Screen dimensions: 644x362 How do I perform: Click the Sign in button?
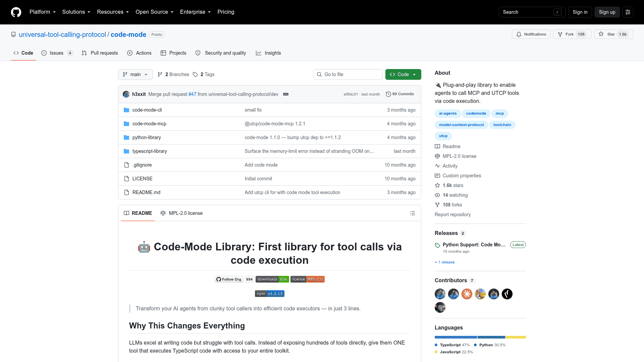[x=580, y=12]
